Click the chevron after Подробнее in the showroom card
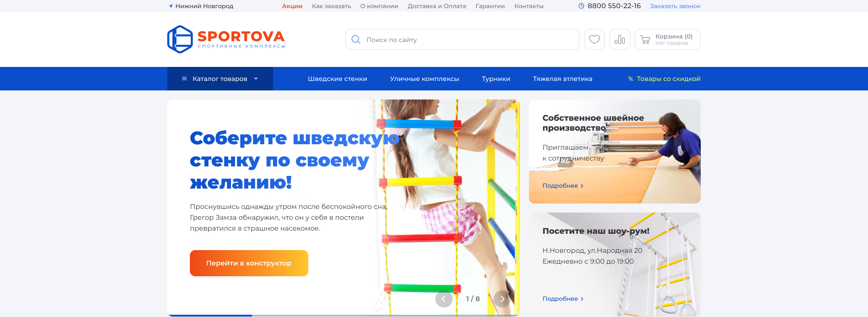Image resolution: width=868 pixels, height=317 pixels. click(x=582, y=299)
